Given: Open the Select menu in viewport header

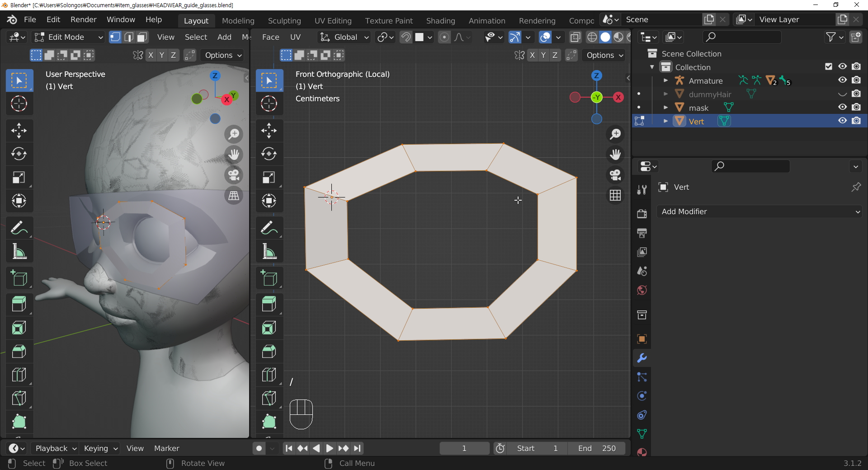Looking at the screenshot, I should pos(196,37).
